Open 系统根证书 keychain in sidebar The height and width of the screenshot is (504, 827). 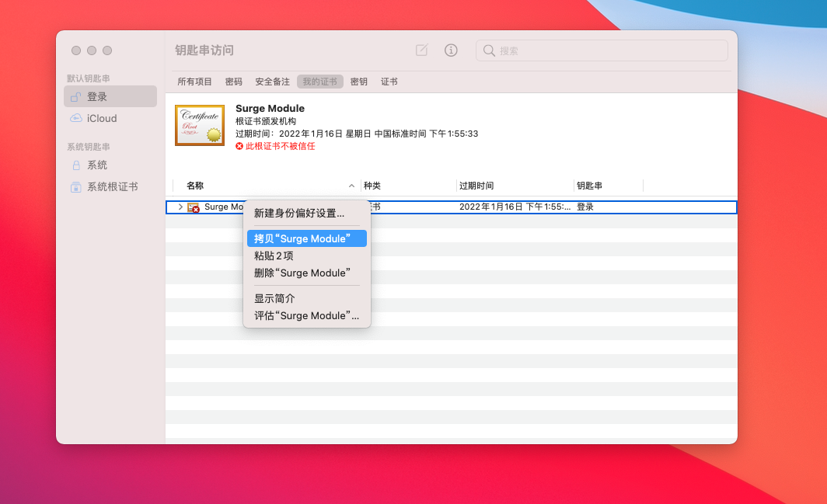pos(111,187)
